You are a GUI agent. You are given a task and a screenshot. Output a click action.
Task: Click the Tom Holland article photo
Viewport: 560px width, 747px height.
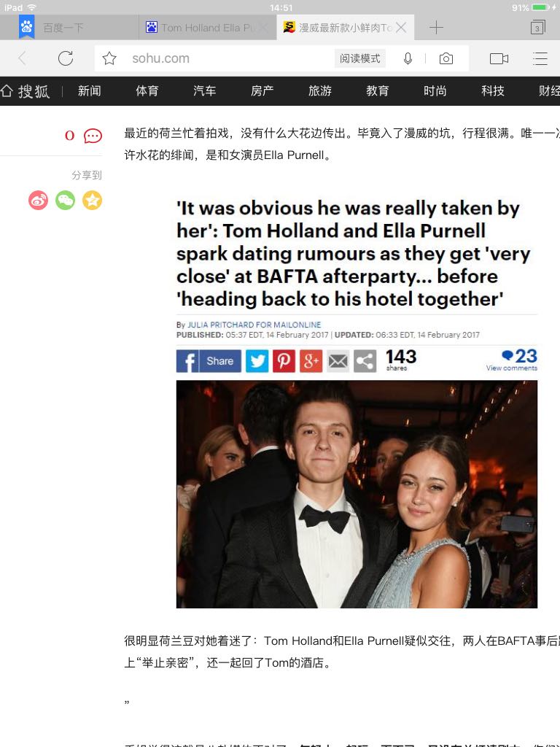(x=357, y=494)
